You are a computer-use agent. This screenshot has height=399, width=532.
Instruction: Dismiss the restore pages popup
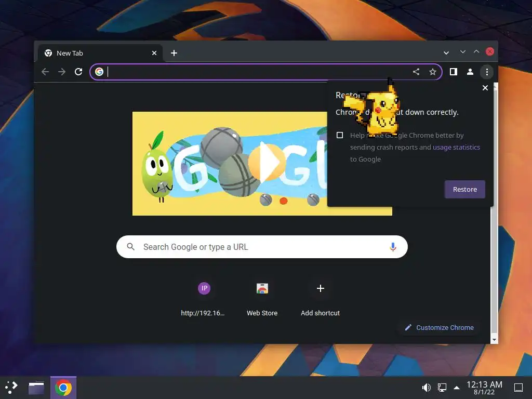[x=485, y=88]
